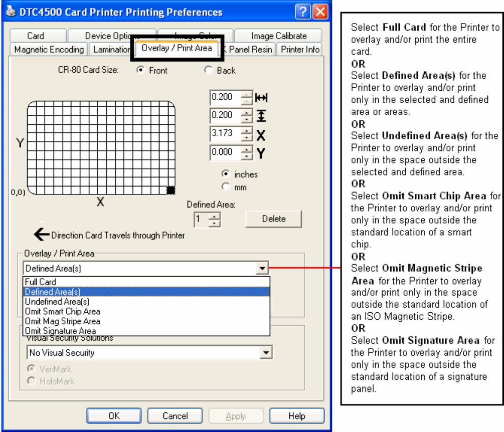Switch to the Lamination tab
This screenshot has height=432, width=504.
pyautogui.click(x=110, y=49)
